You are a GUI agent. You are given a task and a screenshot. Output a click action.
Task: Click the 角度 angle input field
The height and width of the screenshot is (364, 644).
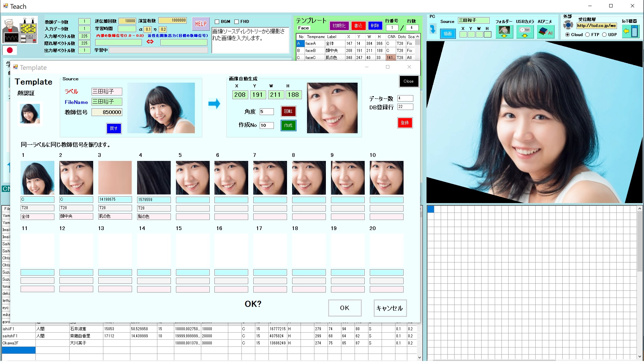(266, 112)
